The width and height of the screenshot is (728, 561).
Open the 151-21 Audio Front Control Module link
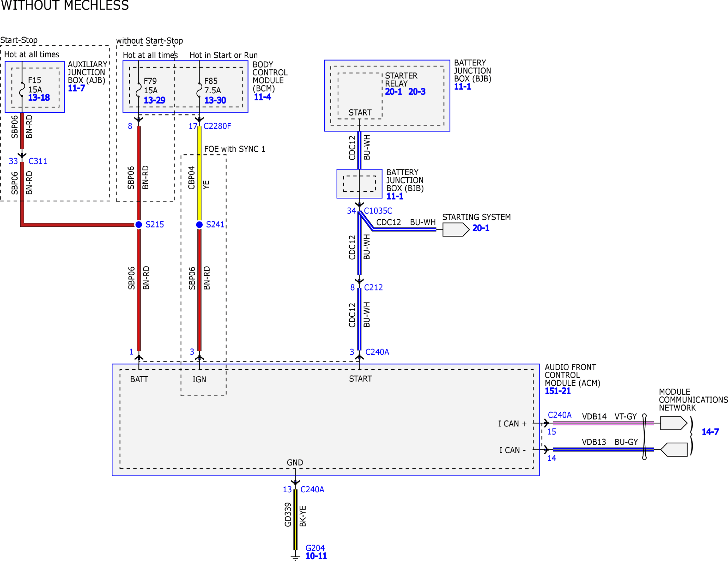point(557,391)
